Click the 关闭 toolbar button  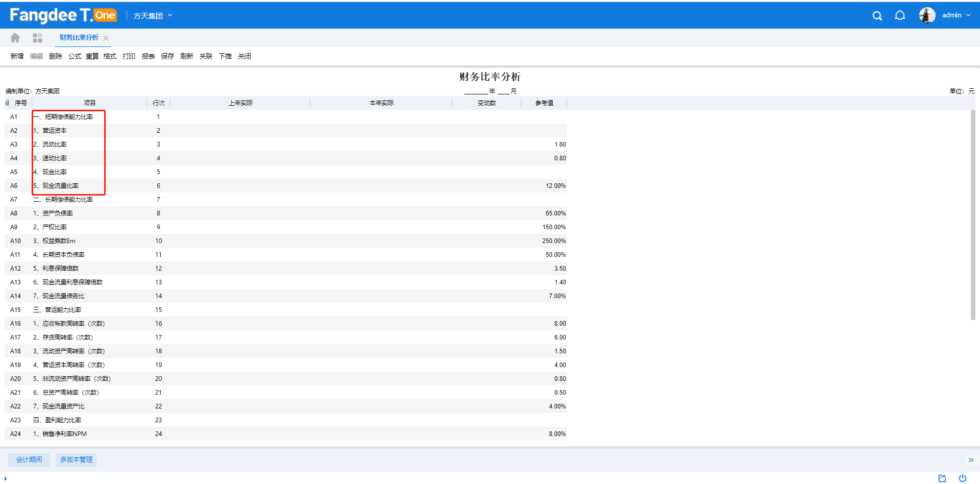point(244,56)
